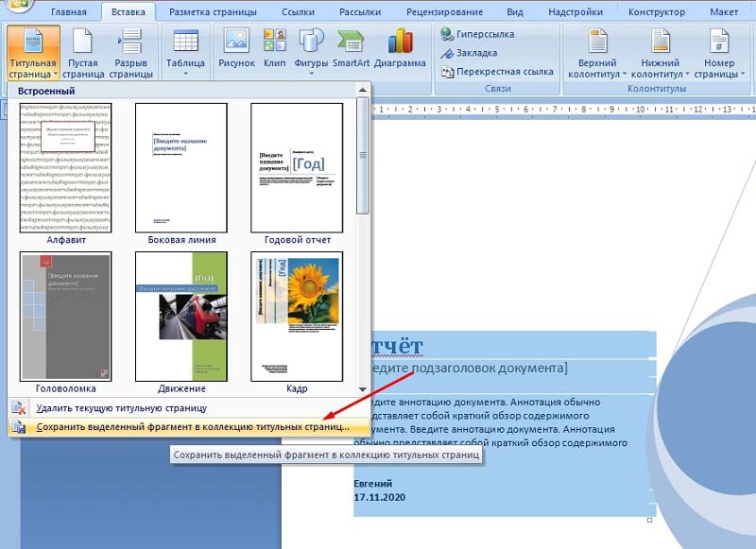Choose the Движение cover page
Viewport: 756px width, 549px height.
[x=181, y=317]
